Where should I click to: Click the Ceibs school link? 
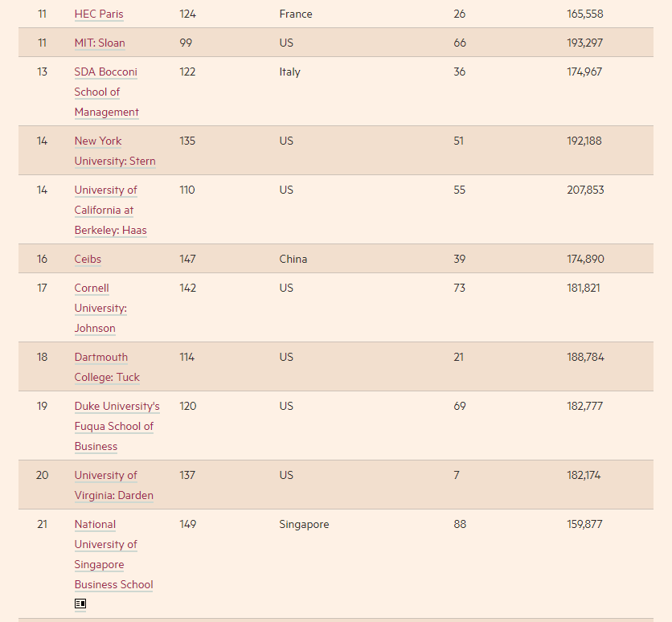tap(88, 260)
